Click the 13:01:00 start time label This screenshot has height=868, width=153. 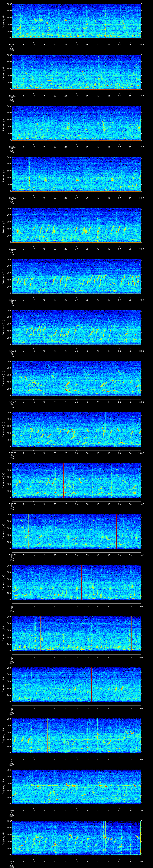(12, 44)
